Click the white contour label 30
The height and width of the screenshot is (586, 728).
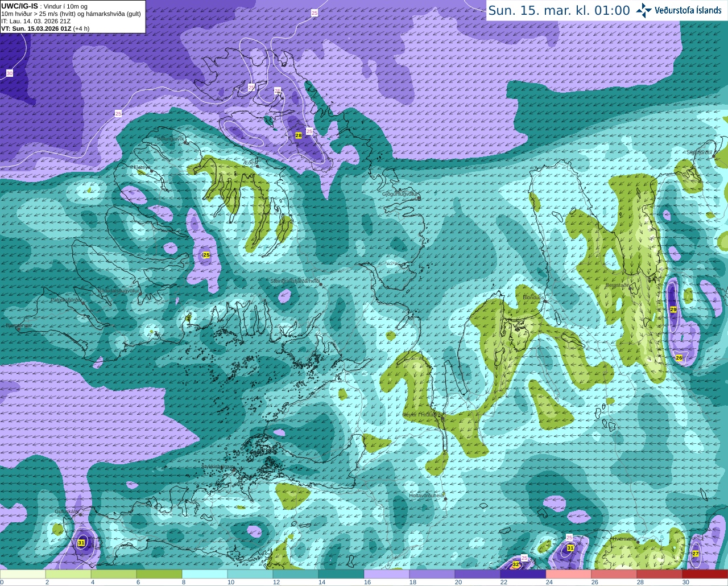(9, 73)
